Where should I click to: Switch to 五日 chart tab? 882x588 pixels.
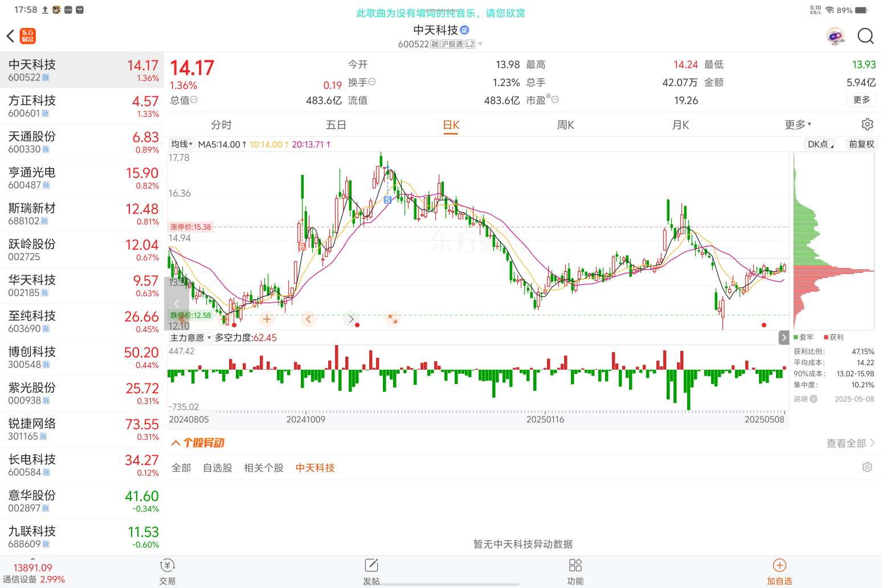(336, 125)
